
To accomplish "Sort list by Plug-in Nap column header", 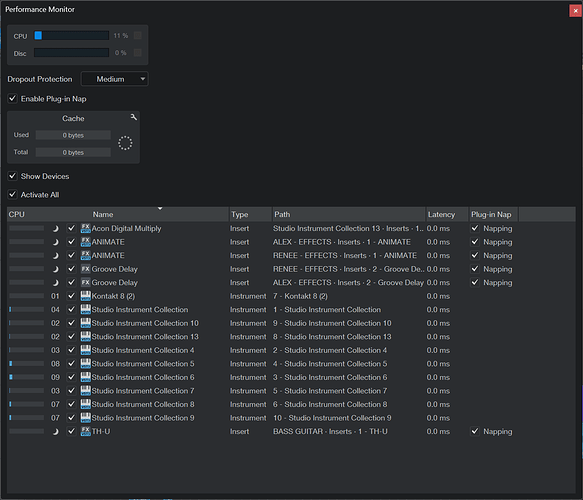I will [x=494, y=214].
